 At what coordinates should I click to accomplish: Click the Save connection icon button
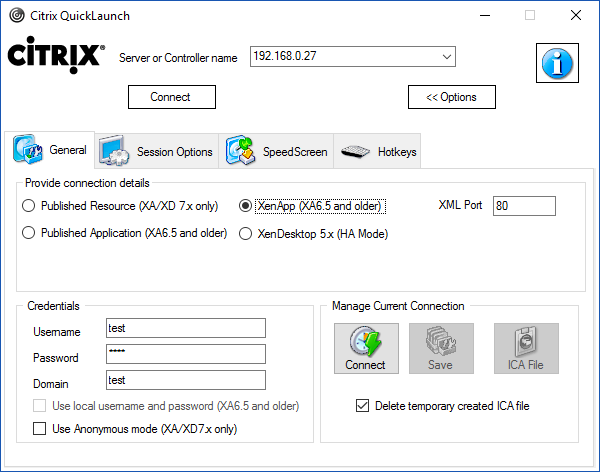coord(440,348)
